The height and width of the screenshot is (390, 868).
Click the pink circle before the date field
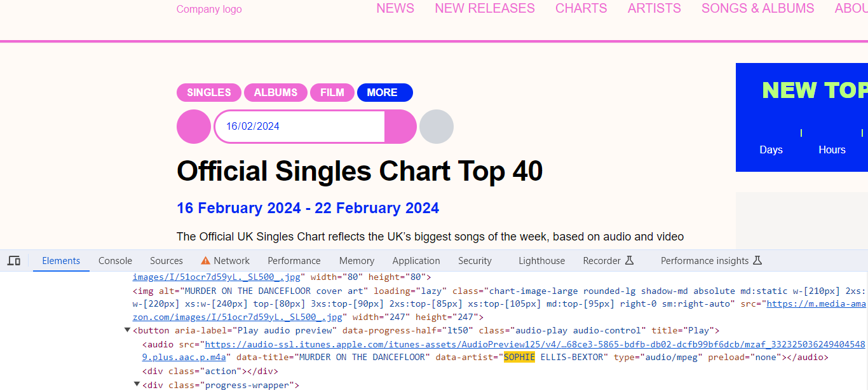point(194,127)
